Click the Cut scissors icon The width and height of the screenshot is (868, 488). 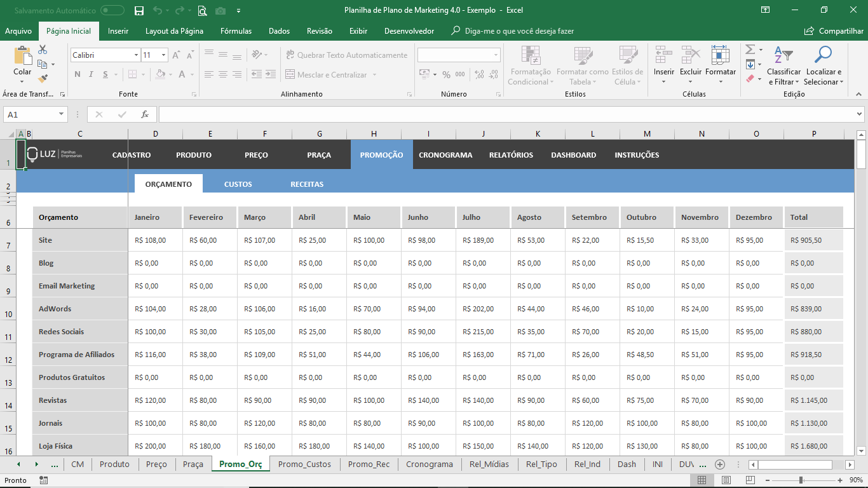[43, 50]
